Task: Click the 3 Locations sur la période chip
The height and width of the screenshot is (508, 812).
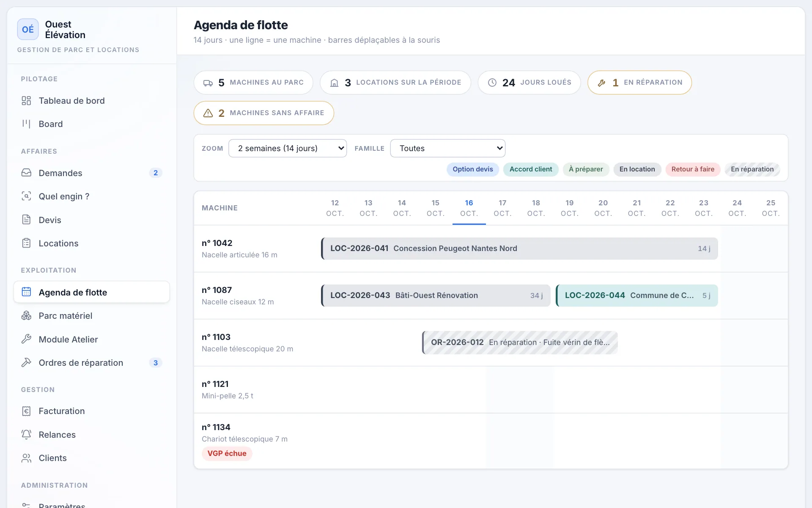Action: pyautogui.click(x=395, y=83)
